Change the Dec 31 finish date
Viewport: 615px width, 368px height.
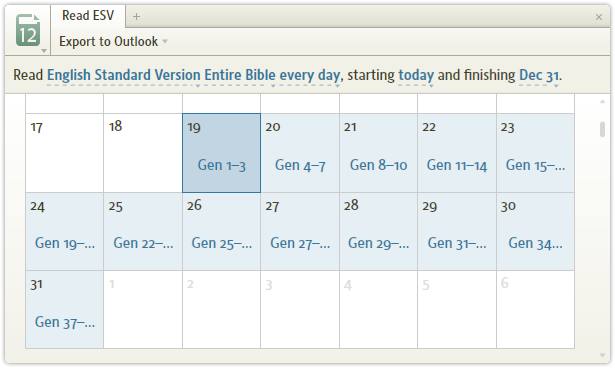click(539, 75)
